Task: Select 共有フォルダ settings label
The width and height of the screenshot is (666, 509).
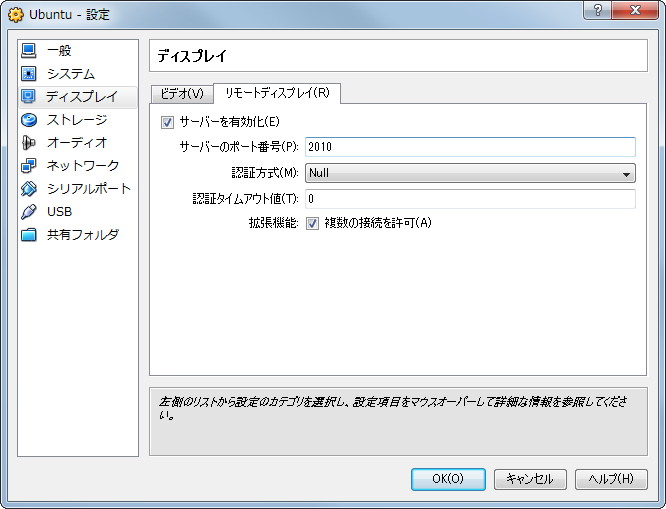Action: pyautogui.click(x=83, y=235)
